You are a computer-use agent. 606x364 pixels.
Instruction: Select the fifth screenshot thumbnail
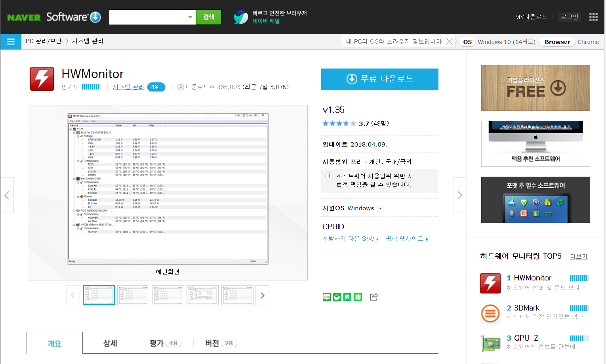[x=237, y=295]
